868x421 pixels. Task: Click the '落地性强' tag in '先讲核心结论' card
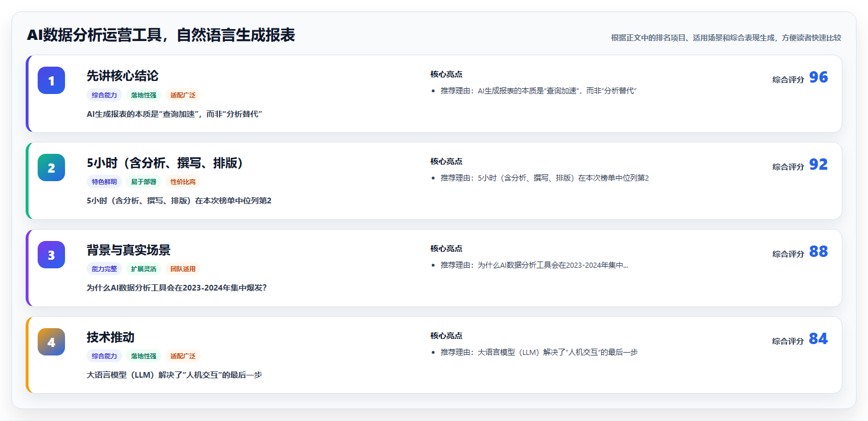[x=144, y=95]
